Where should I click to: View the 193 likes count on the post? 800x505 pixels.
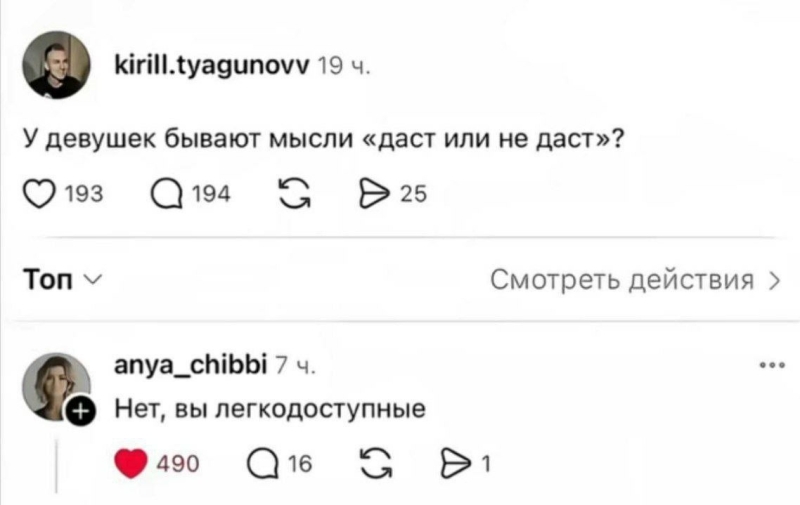[x=75, y=196]
